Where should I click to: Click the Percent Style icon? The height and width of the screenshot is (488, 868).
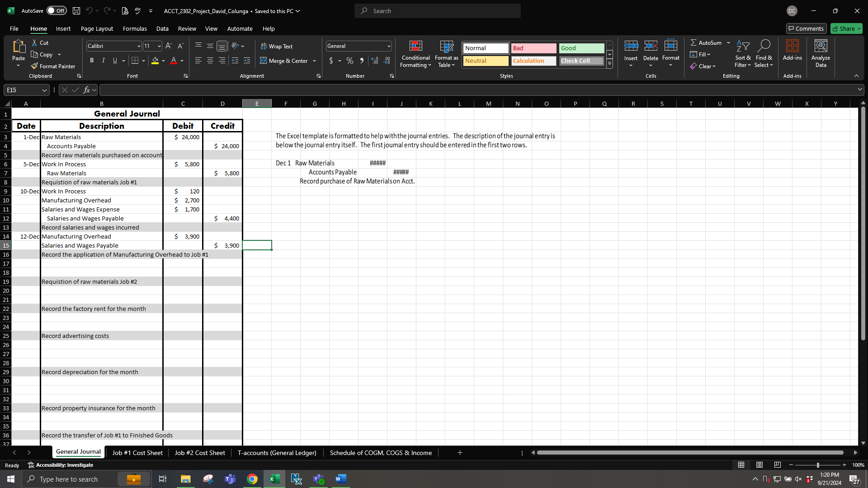click(x=350, y=61)
